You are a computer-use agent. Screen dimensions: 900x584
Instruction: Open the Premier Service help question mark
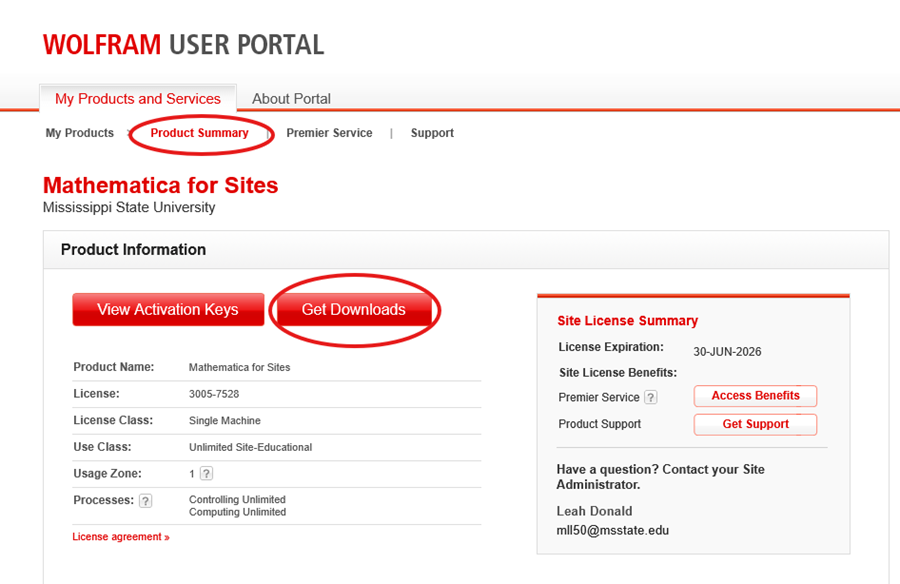pyautogui.click(x=650, y=397)
